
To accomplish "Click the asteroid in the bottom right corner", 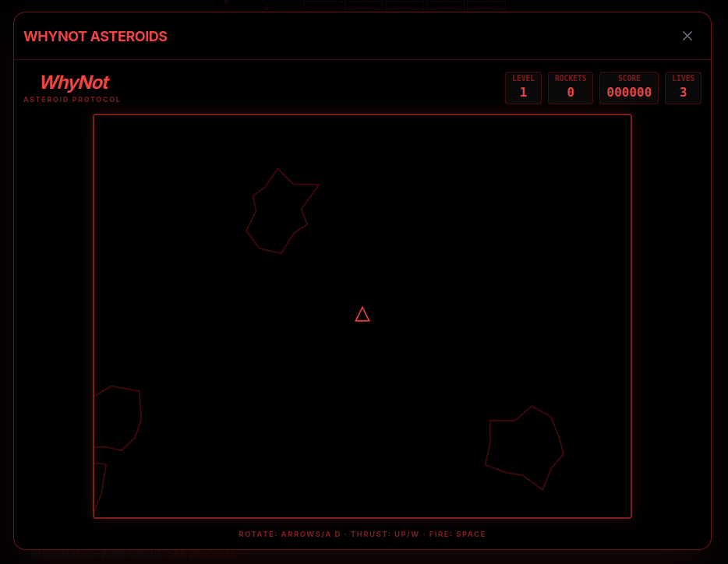I will coord(526,448).
